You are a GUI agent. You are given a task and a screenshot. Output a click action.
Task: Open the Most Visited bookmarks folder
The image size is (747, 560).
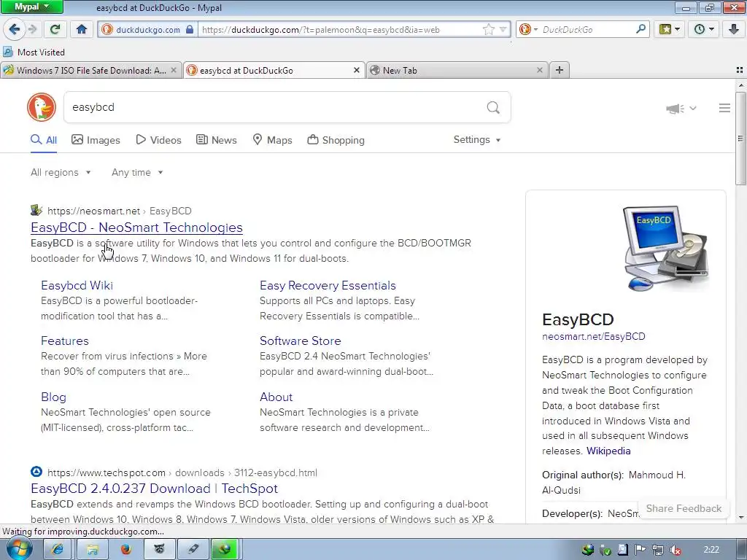pyautogui.click(x=34, y=52)
